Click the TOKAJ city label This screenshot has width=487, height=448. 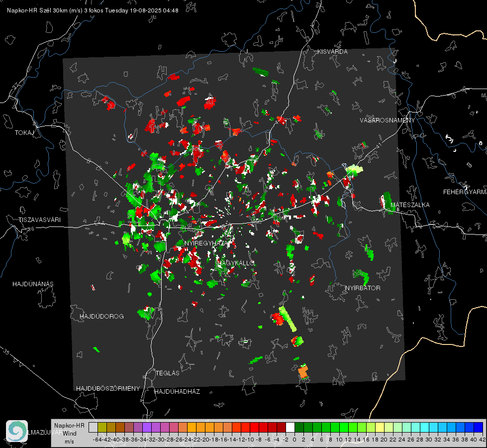[x=24, y=133]
